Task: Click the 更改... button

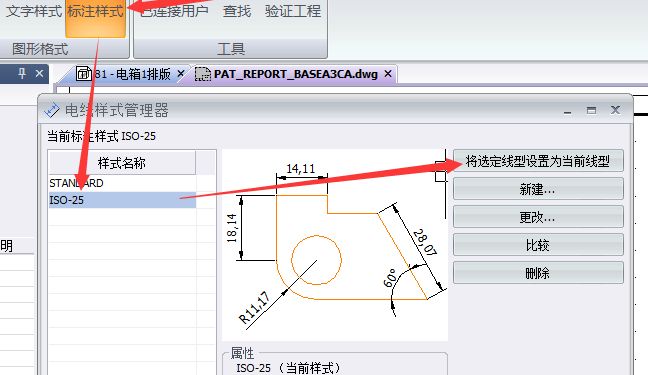Action: (538, 217)
